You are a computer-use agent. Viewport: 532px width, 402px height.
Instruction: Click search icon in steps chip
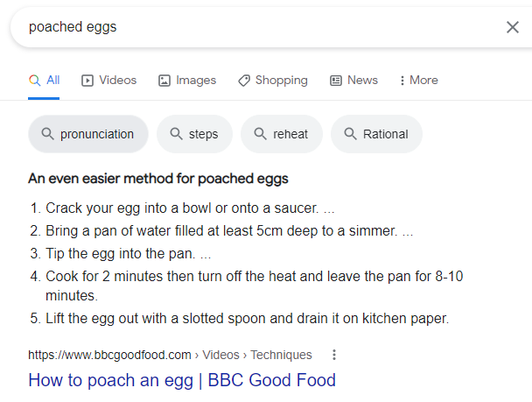(x=176, y=134)
